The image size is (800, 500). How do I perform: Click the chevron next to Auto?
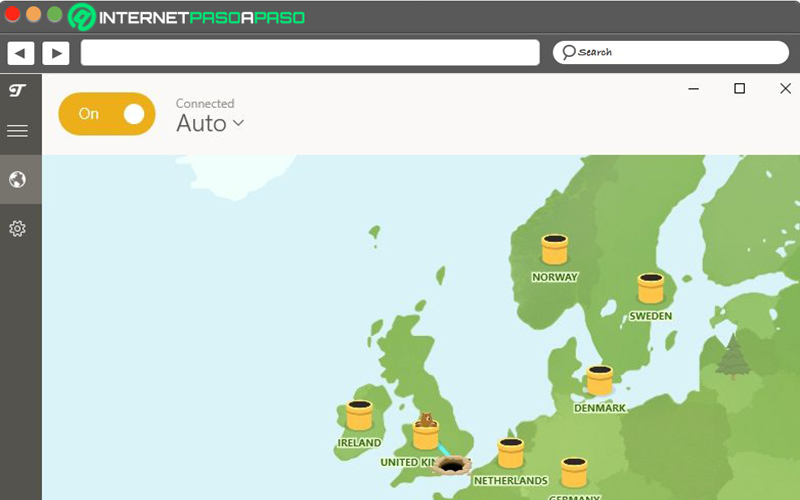[238, 123]
